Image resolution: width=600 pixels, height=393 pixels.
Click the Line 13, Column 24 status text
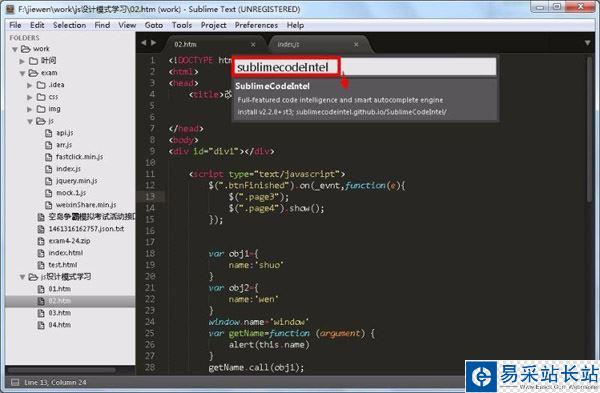(x=55, y=382)
